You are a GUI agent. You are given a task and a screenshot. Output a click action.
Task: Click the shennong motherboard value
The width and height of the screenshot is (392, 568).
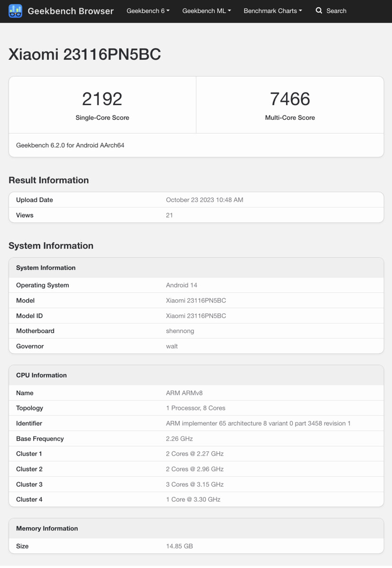pyautogui.click(x=180, y=331)
